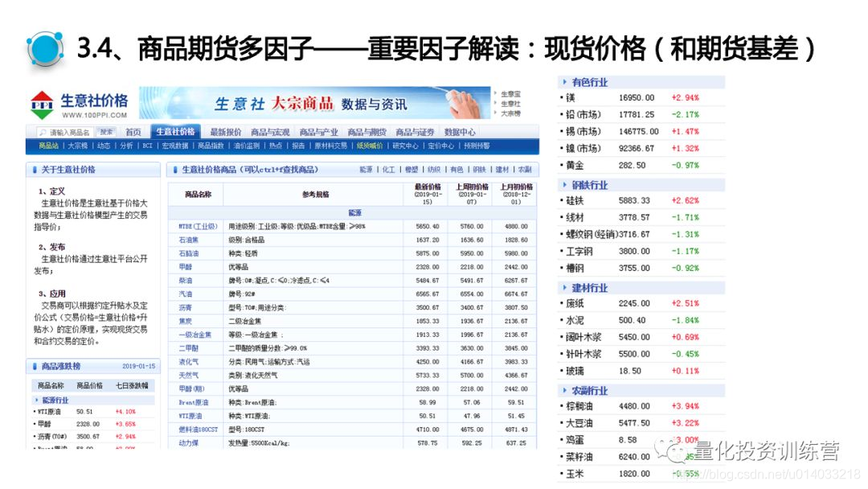Expand the 能源行业 section in 商品涨跌榜
This screenshot has height=489, width=868.
click(37, 400)
